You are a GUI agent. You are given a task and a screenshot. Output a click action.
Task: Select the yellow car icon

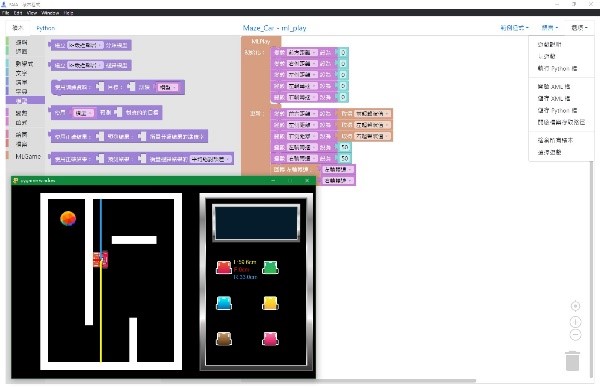click(270, 303)
